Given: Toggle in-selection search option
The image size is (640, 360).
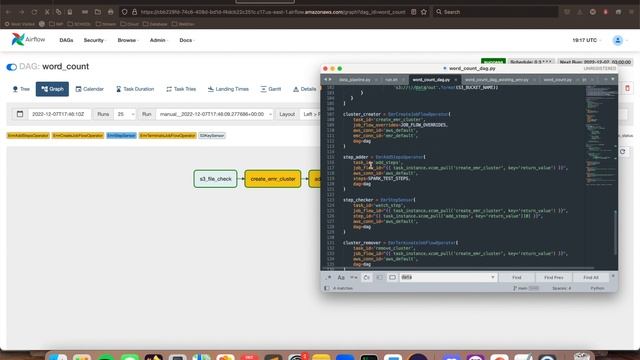Looking at the screenshot, I should click(x=379, y=278).
